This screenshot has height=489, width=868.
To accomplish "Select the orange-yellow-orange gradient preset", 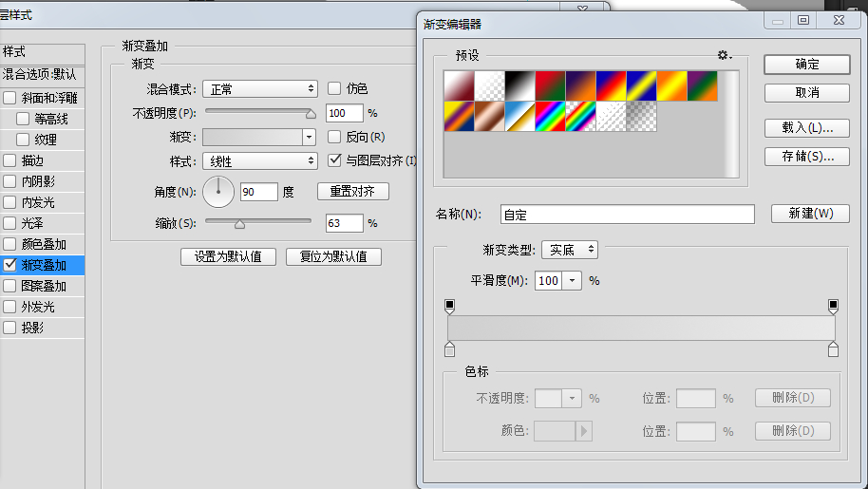I will pos(672,85).
